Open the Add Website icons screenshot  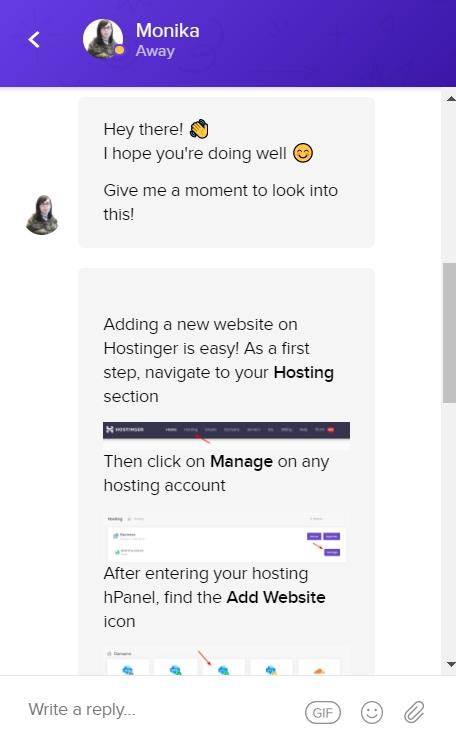click(224, 661)
